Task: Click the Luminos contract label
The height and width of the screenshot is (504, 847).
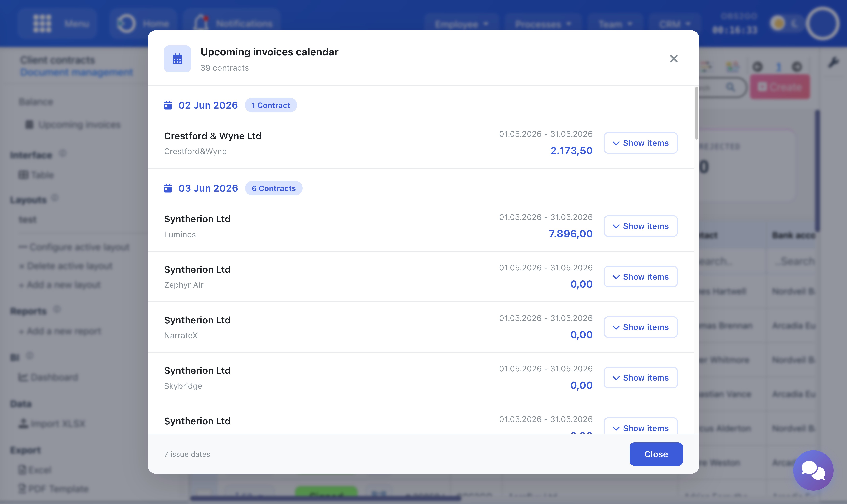Action: click(180, 234)
